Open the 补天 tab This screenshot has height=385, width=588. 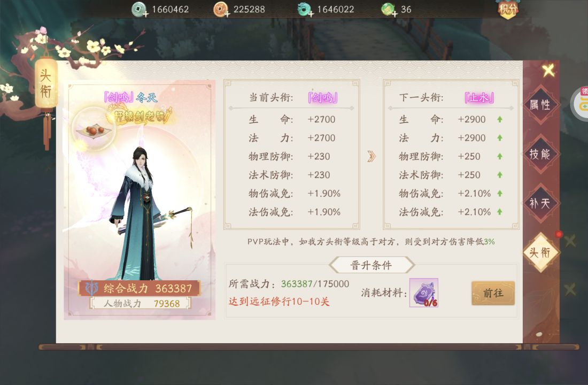[540, 203]
